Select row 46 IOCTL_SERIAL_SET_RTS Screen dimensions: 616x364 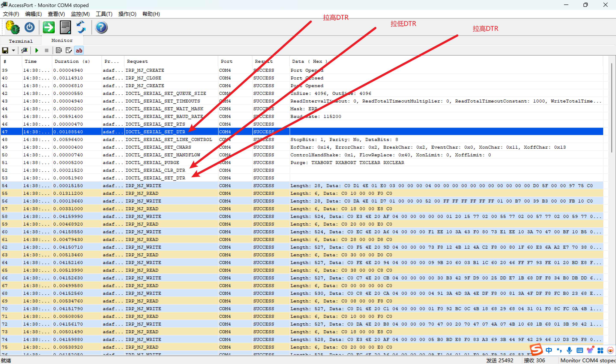(x=302, y=124)
